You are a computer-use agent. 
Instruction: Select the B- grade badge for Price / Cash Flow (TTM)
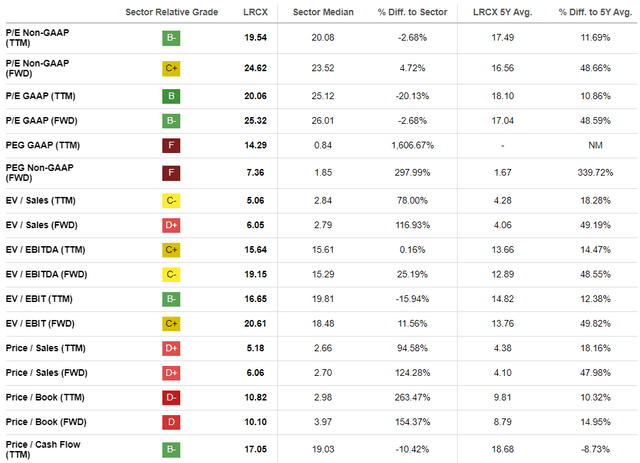point(171,449)
